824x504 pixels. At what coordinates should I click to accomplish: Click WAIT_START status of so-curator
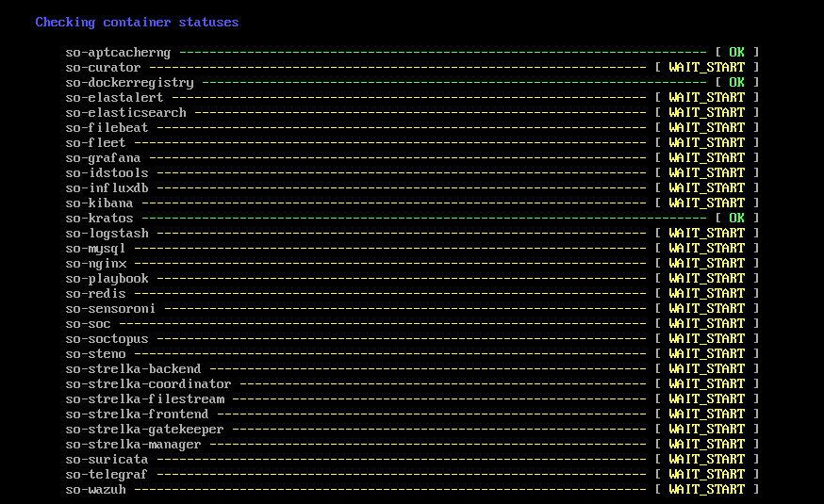click(706, 68)
